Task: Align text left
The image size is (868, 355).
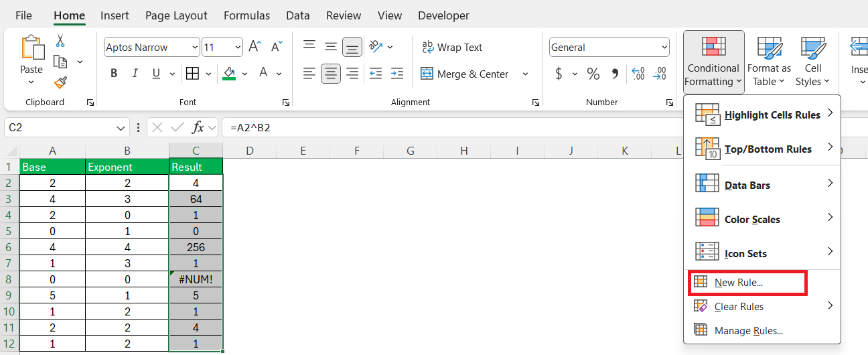Action: (309, 74)
